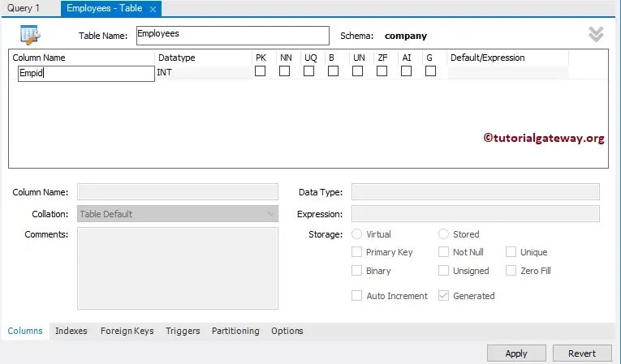621x364 pixels.
Task: Click the Comments text area
Action: pos(178,268)
